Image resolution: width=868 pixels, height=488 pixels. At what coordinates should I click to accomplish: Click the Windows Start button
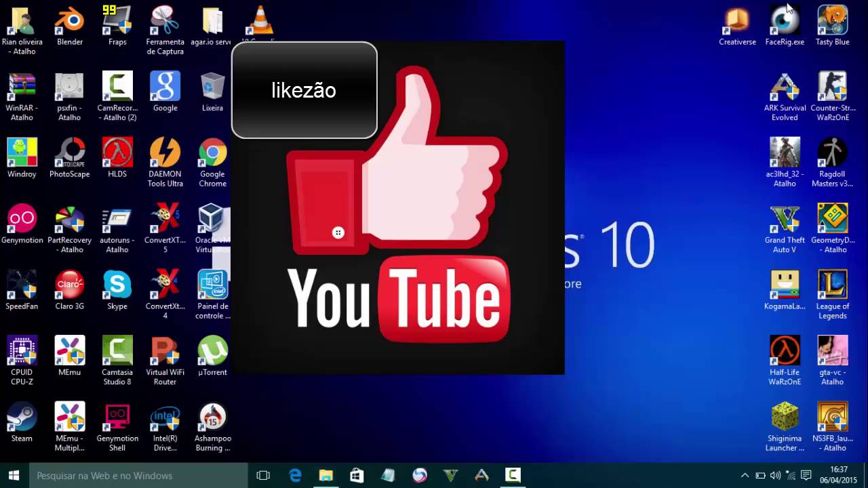14,476
